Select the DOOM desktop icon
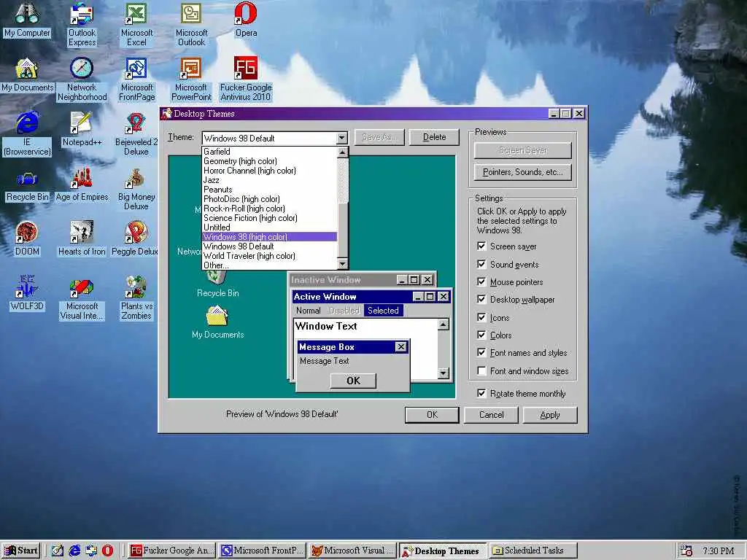Image resolution: width=747 pixels, height=560 pixels. [x=27, y=239]
